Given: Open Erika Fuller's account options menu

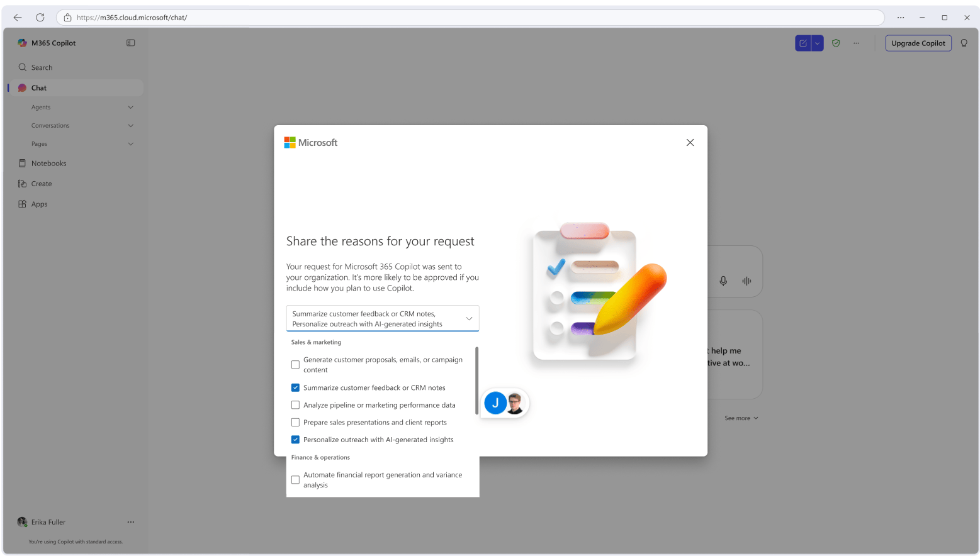Looking at the screenshot, I should 130,521.
